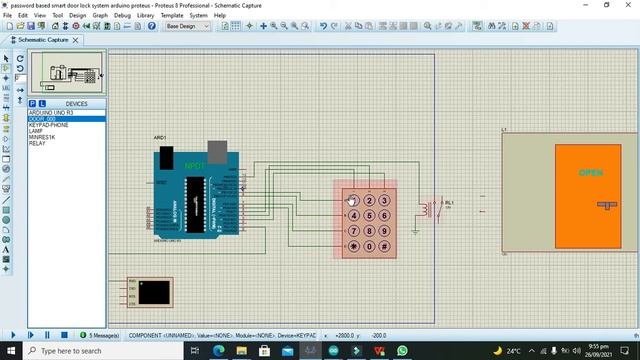Click the Cut scissors toolbar icon
Image resolution: width=640 pixels, height=360 pixels.
(x=348, y=26)
